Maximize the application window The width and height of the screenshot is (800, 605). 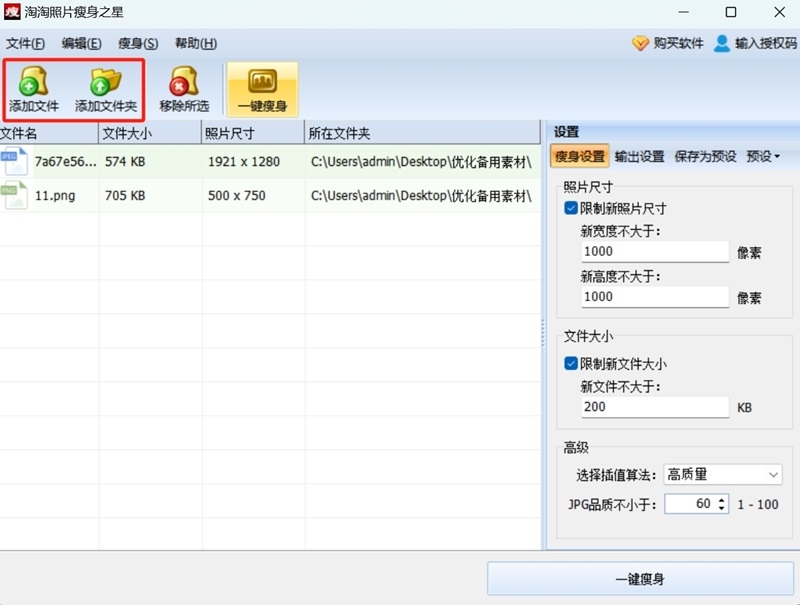click(731, 12)
